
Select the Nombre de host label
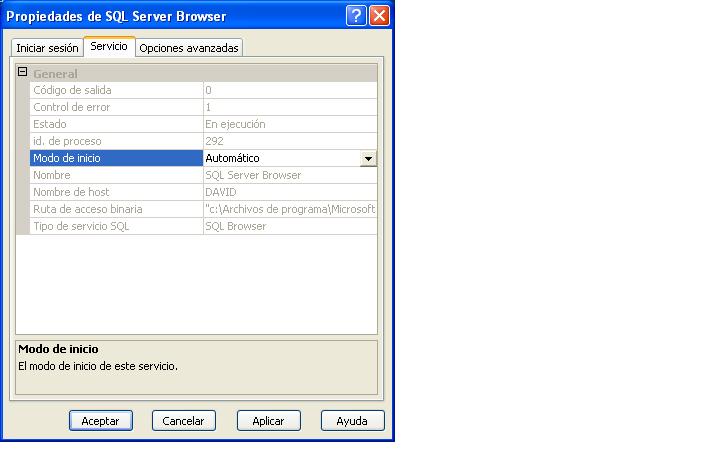coord(71,192)
